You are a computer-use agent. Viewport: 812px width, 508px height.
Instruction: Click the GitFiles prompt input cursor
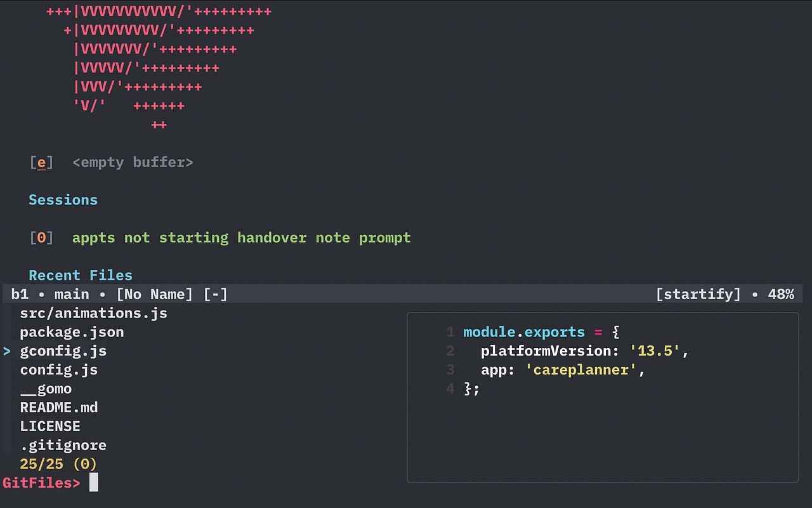point(94,482)
